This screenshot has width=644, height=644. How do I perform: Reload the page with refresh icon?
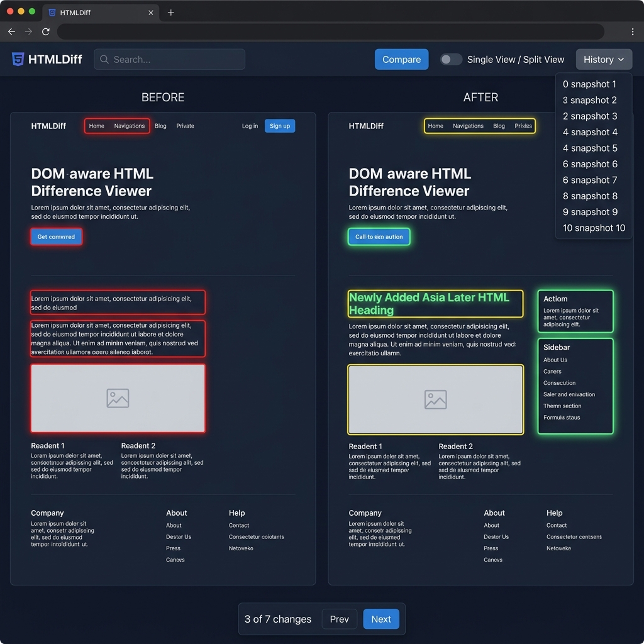point(45,31)
